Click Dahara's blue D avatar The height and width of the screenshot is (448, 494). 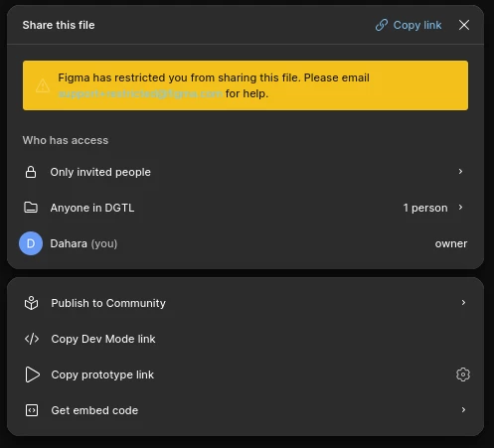[31, 243]
